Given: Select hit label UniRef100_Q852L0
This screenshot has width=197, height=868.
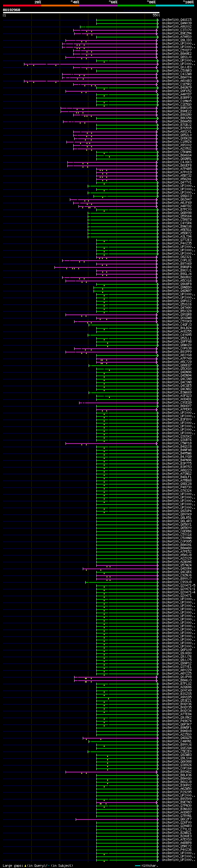Looking at the screenshot, I should pyautogui.click(x=176, y=135).
